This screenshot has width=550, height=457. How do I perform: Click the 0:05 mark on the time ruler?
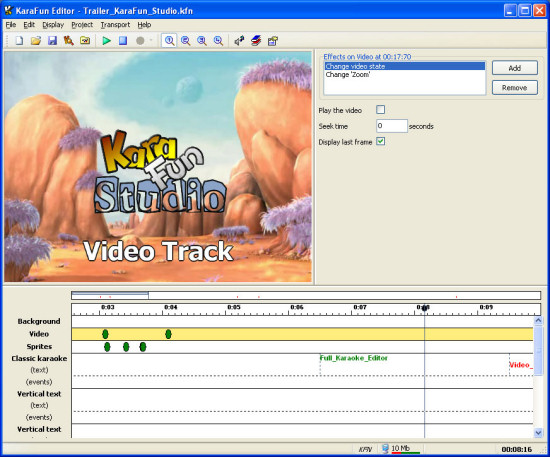coord(234,307)
